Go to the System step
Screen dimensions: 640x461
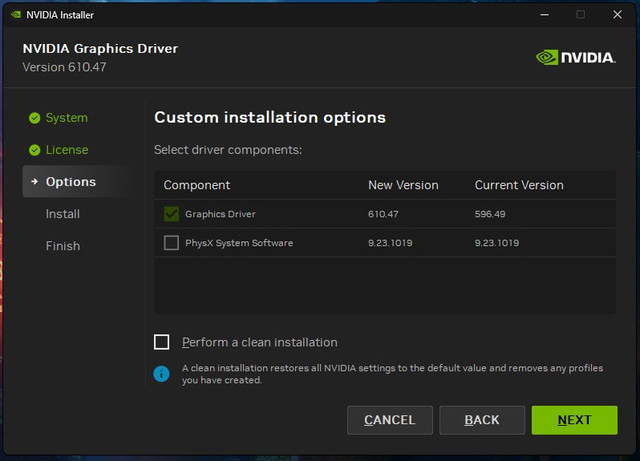67,118
